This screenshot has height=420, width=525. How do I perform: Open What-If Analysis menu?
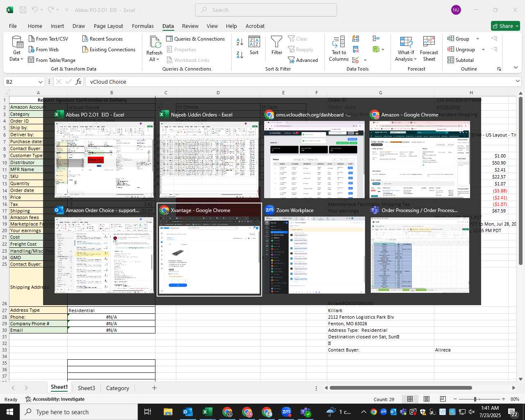pyautogui.click(x=406, y=49)
